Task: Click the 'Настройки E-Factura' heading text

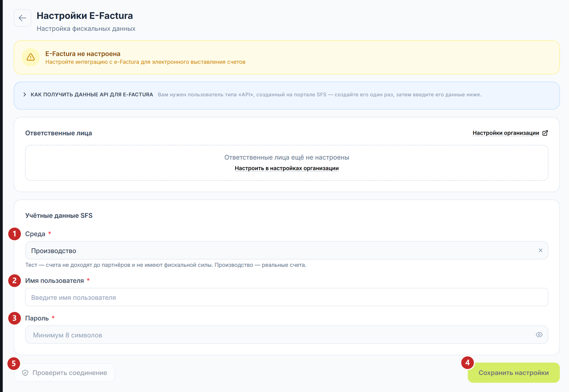Action: point(85,16)
